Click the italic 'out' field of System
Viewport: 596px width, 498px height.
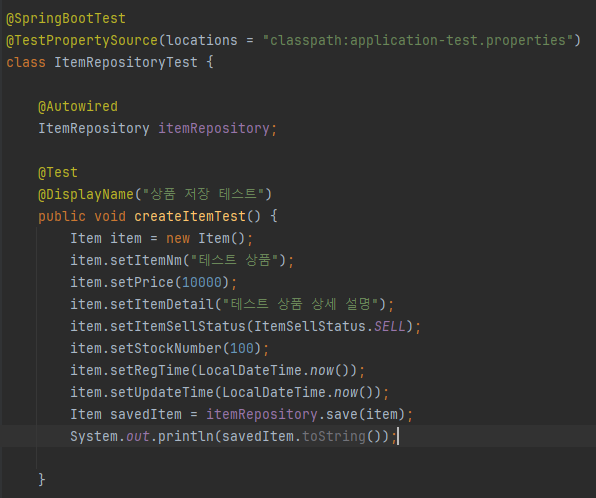(x=138, y=437)
